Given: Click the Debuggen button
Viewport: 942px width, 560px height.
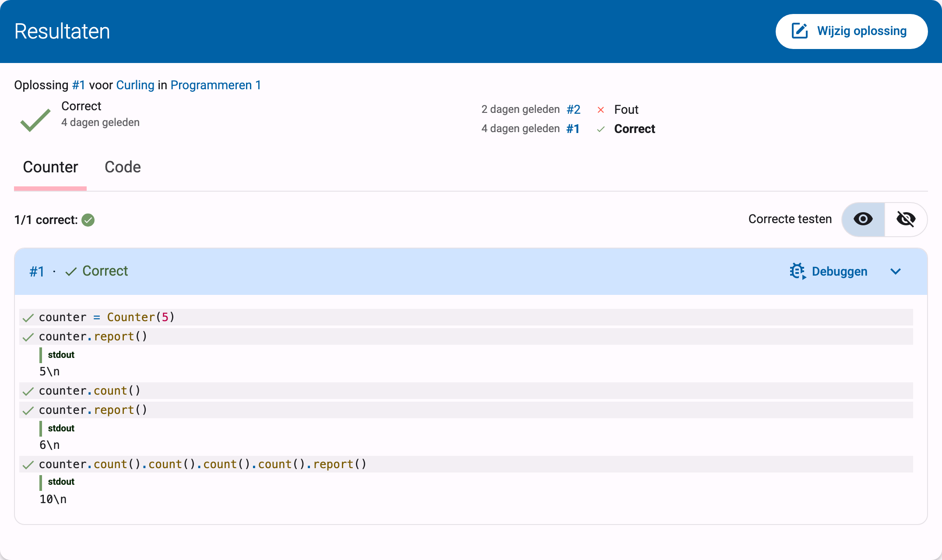Looking at the screenshot, I should pyautogui.click(x=829, y=271).
